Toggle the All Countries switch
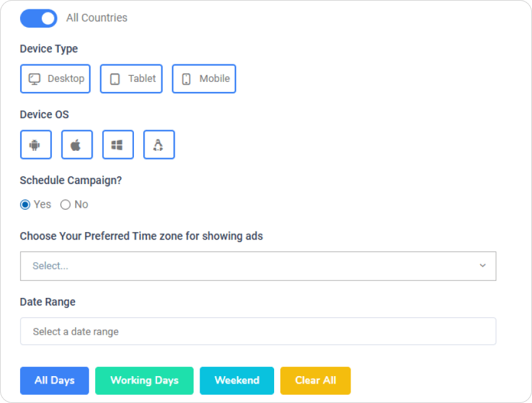 (x=38, y=18)
